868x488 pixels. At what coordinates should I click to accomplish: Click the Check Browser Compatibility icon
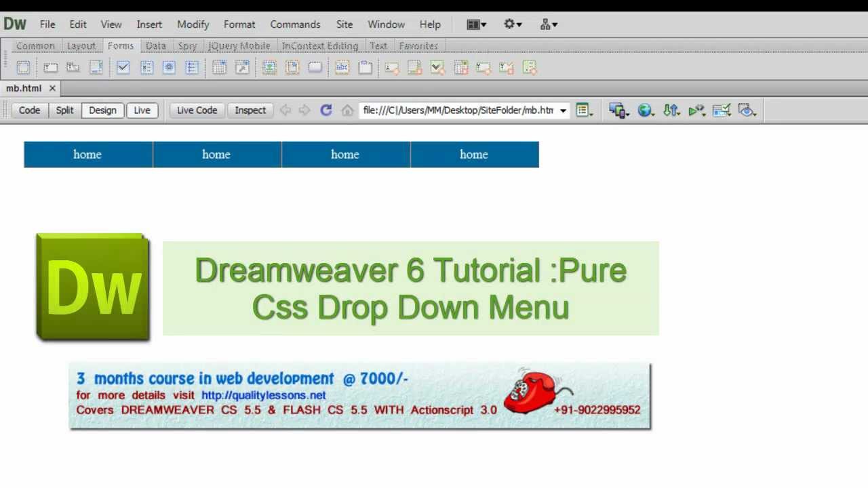722,110
